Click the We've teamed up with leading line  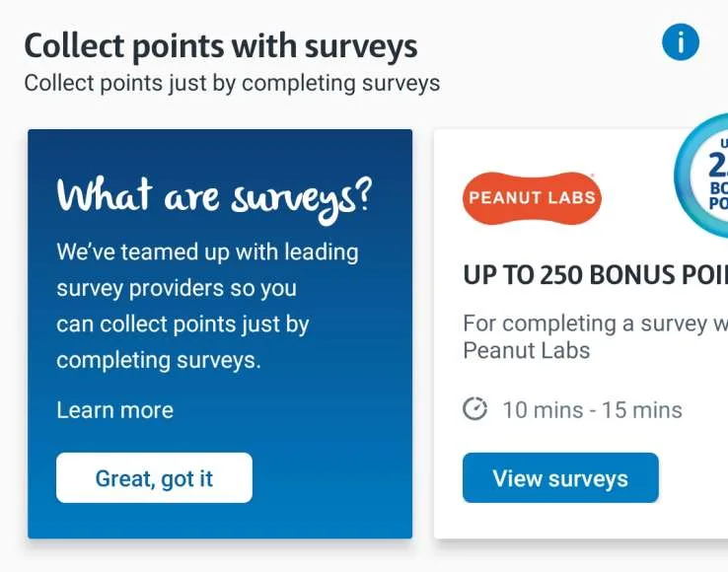click(207, 252)
